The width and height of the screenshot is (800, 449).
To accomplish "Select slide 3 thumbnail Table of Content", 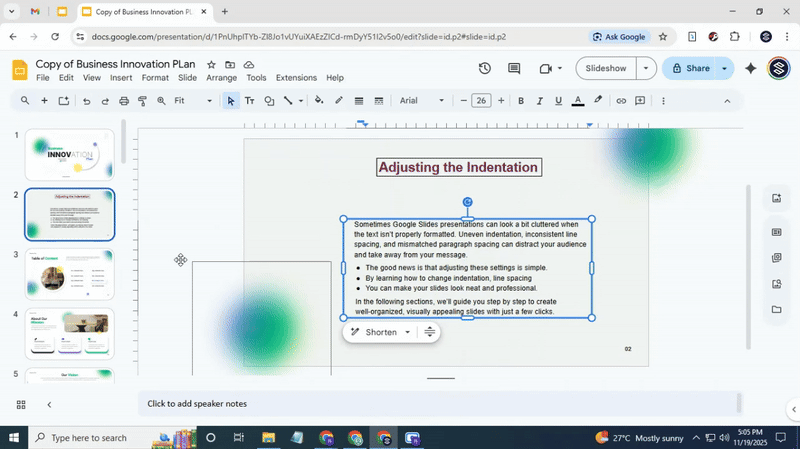I will coord(69,274).
